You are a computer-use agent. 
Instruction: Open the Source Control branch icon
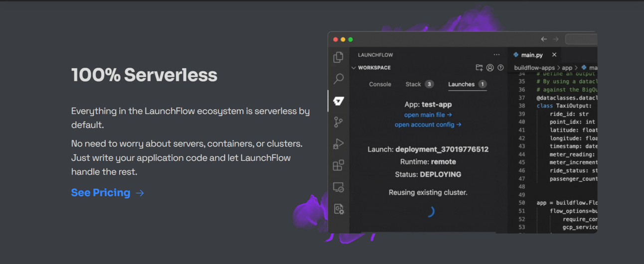tap(338, 122)
